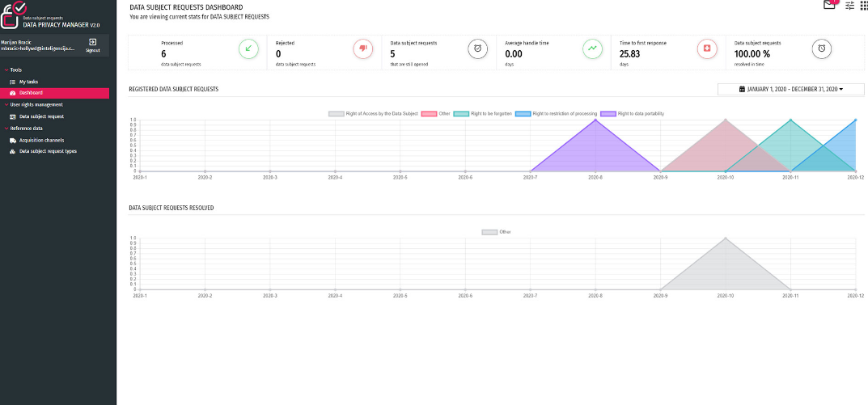Click the Rejected value 0
The width and height of the screenshot is (868, 405).
coord(278,53)
